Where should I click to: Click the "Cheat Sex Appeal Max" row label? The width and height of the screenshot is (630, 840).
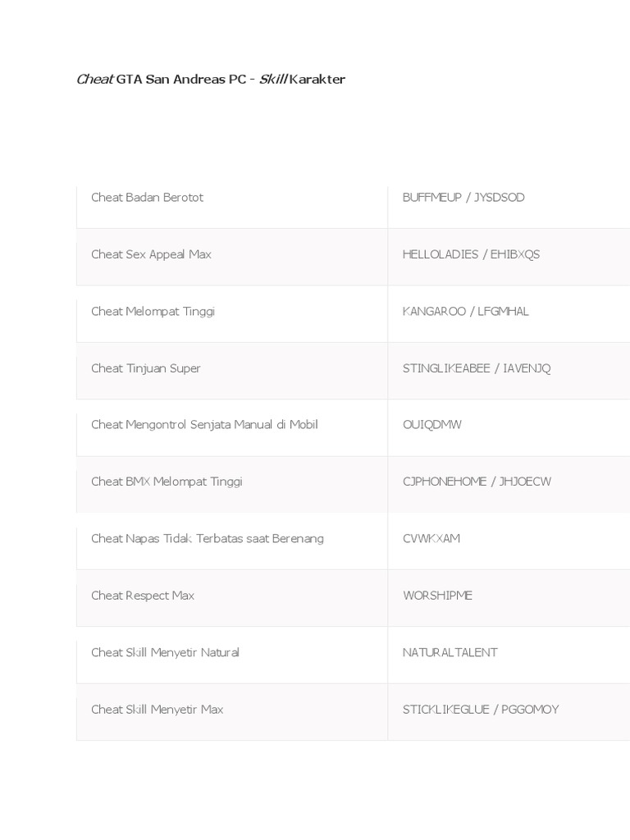(151, 254)
